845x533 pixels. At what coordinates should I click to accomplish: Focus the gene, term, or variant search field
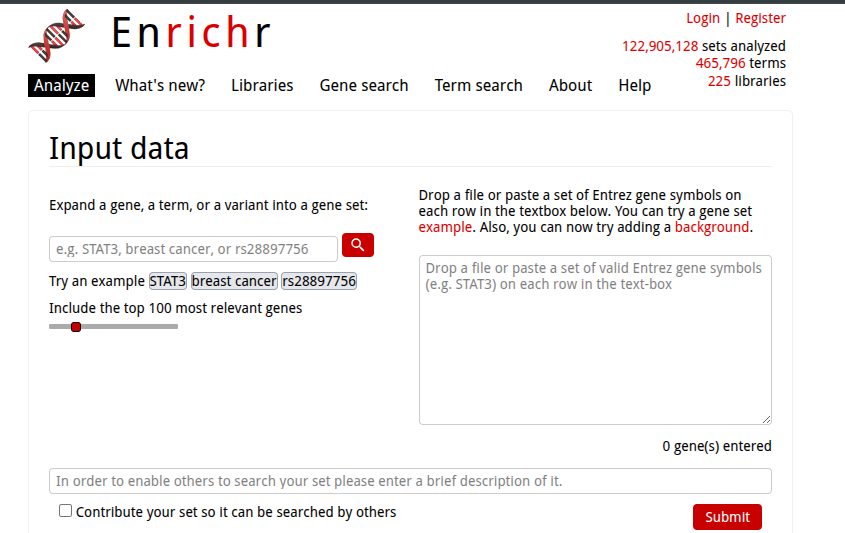(x=193, y=249)
